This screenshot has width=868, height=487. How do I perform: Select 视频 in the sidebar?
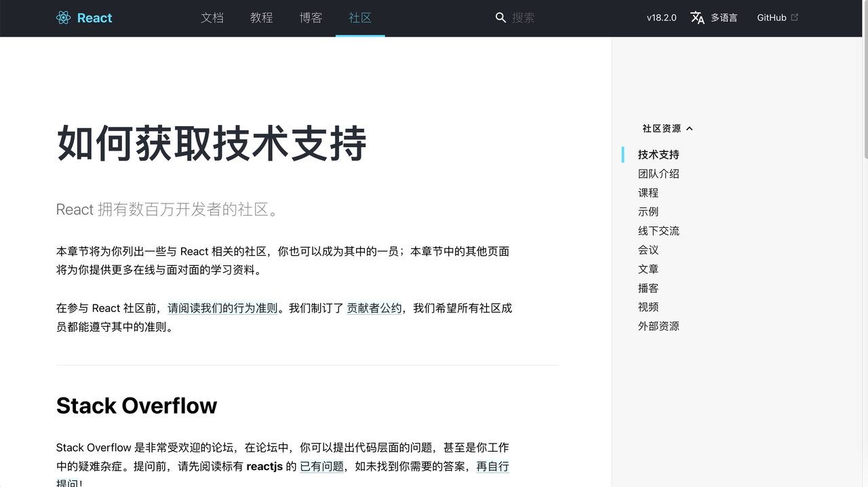click(648, 307)
